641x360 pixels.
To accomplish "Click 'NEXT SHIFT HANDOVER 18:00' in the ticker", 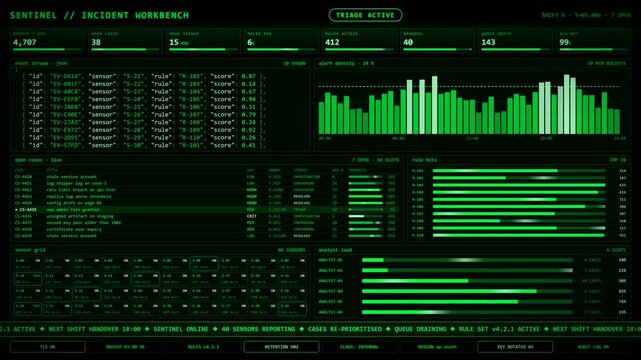I will tap(94, 329).
